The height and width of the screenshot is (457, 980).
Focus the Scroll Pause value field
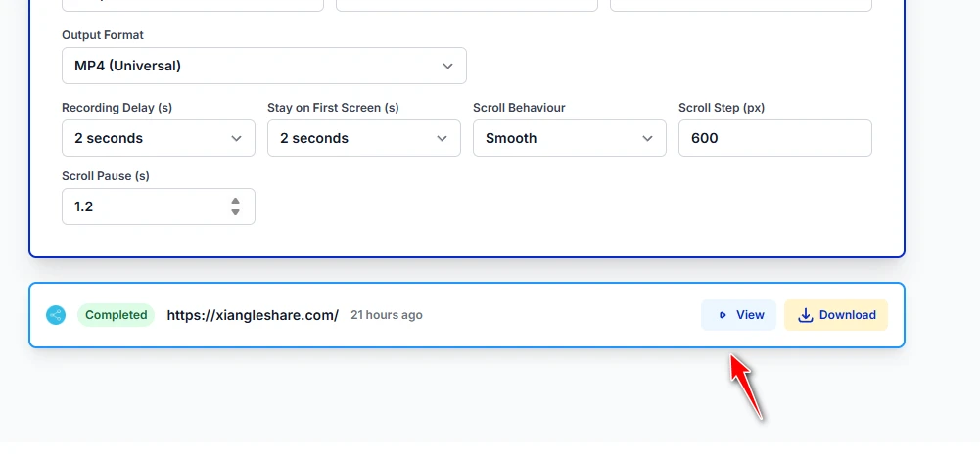pos(142,206)
